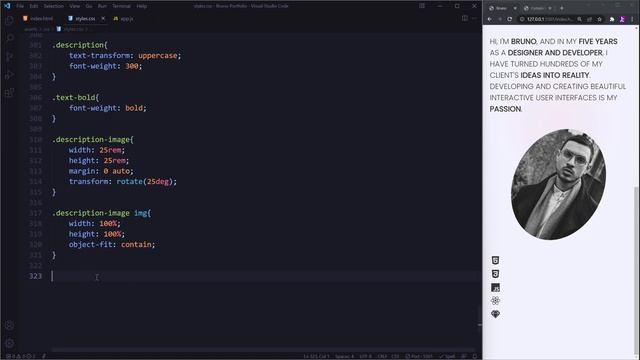Click customize layout icon in title bar

[x=422, y=6]
